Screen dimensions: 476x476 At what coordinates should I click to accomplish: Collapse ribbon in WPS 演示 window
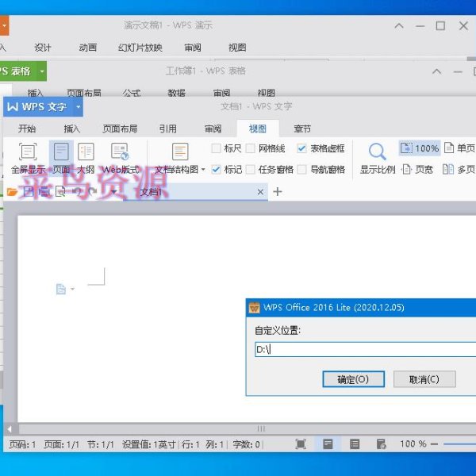click(x=399, y=26)
